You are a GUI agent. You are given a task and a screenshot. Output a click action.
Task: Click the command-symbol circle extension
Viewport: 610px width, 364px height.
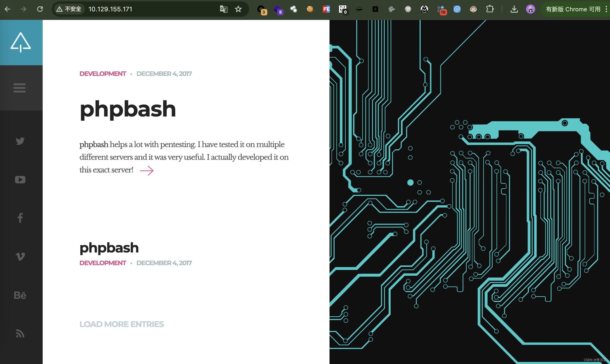click(408, 9)
